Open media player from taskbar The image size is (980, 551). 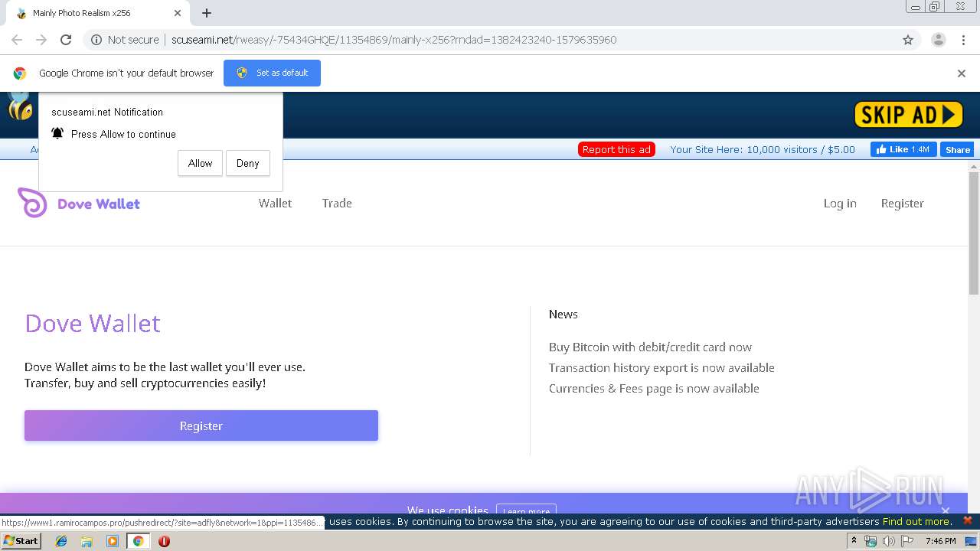tap(113, 541)
